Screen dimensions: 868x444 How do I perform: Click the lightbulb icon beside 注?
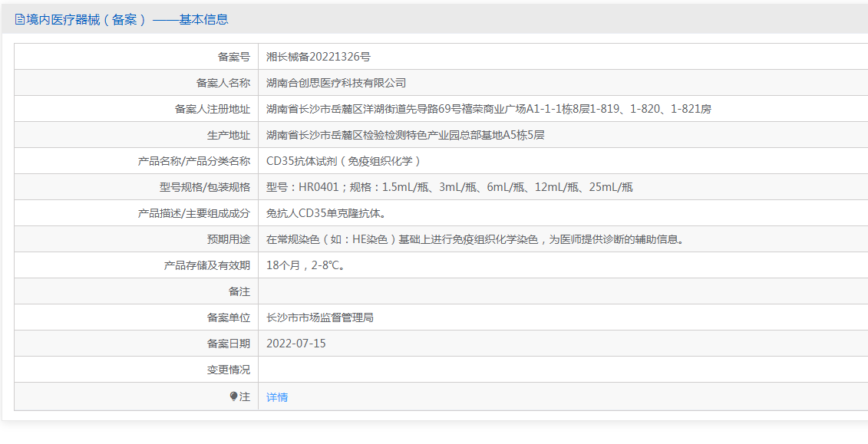[x=233, y=396]
